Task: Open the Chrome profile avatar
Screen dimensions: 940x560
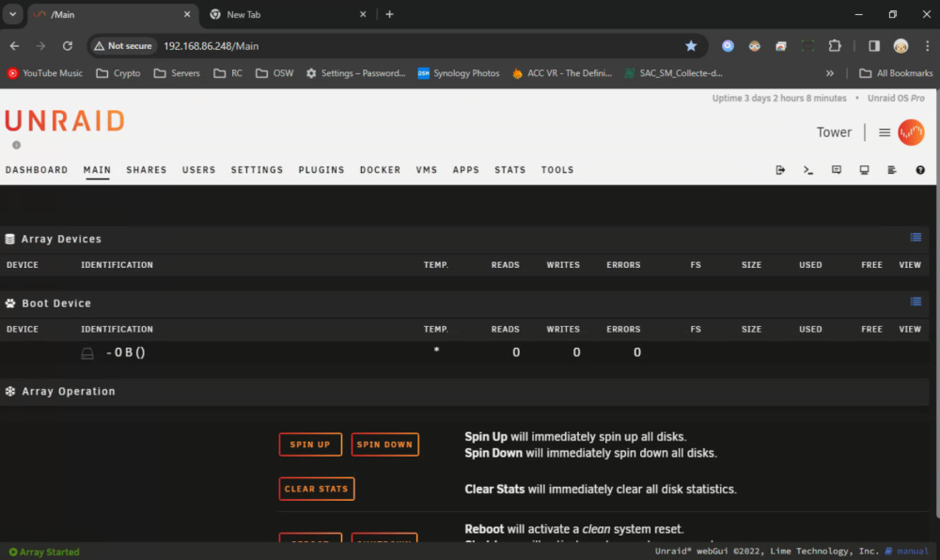Action: point(901,46)
